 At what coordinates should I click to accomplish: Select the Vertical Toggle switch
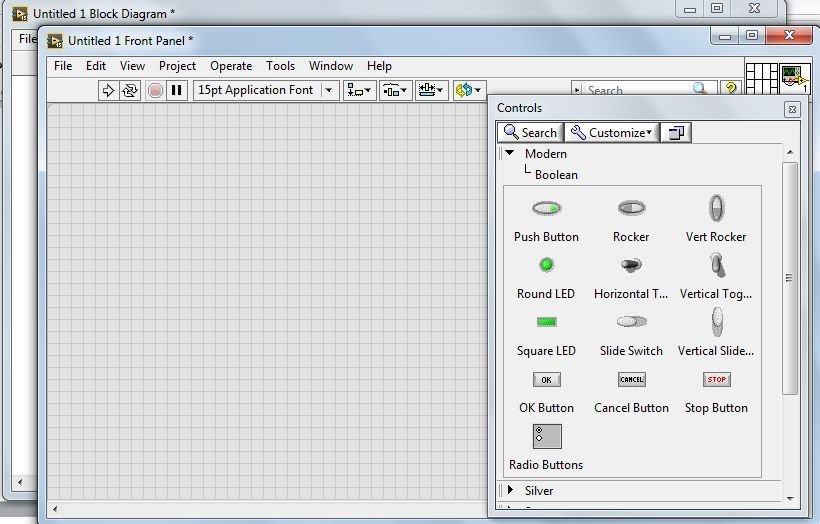(716, 277)
